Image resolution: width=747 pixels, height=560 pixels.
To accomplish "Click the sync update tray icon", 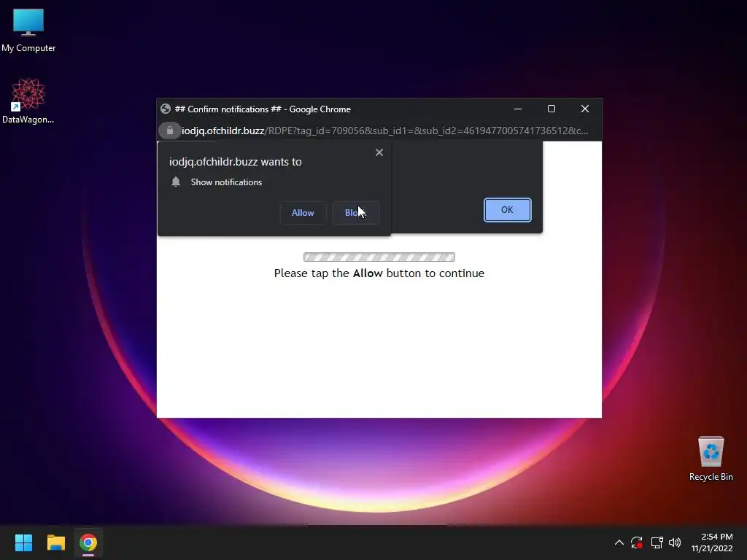I will coord(637,542).
